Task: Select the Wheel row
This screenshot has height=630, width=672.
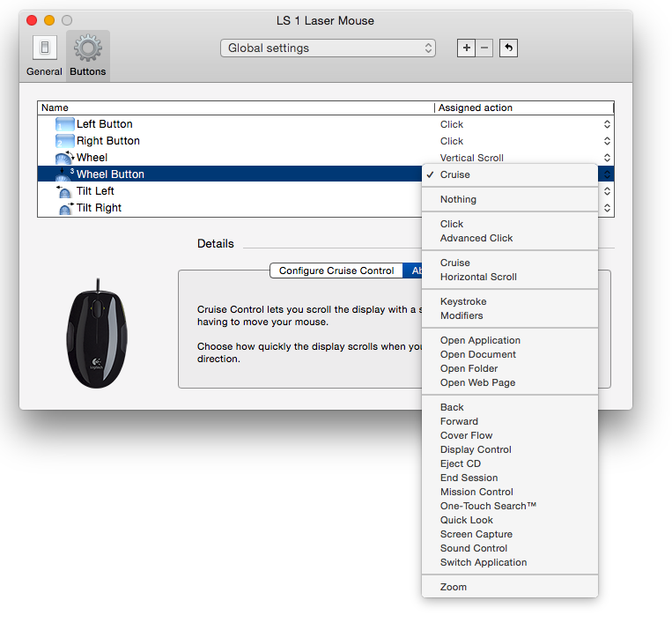Action: [326, 158]
